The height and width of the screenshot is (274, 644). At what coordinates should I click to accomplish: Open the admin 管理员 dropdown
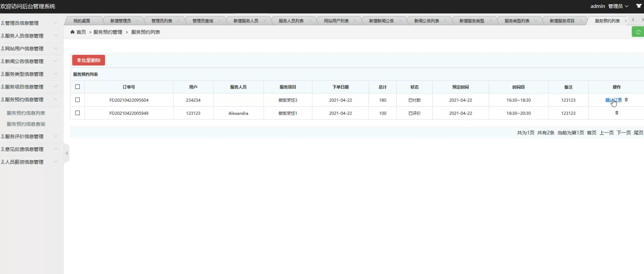coord(609,6)
